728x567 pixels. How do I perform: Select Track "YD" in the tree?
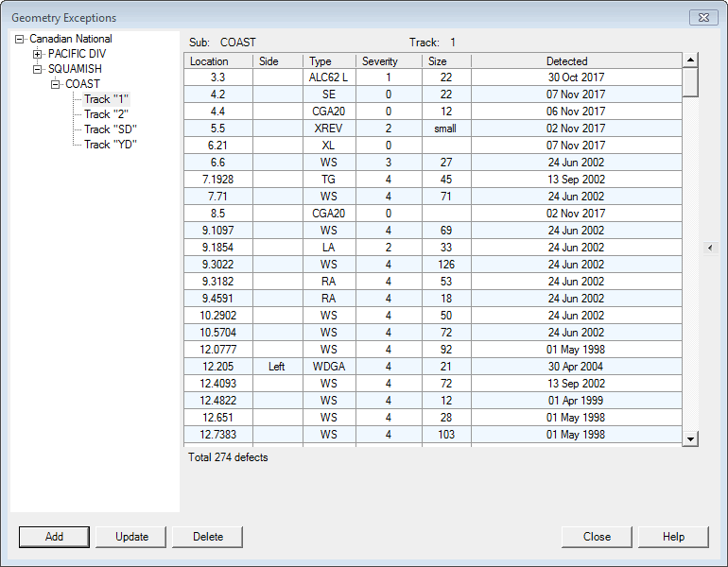110,145
